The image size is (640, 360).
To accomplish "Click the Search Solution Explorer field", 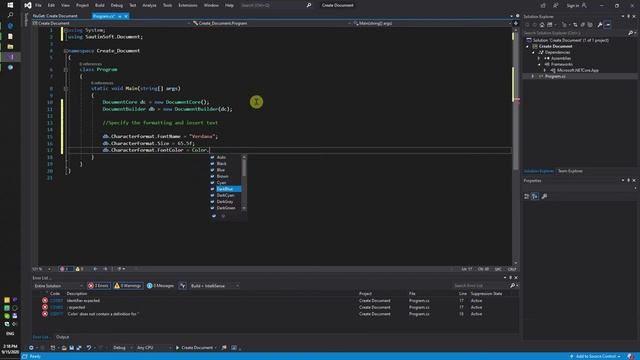I will coord(575,33).
